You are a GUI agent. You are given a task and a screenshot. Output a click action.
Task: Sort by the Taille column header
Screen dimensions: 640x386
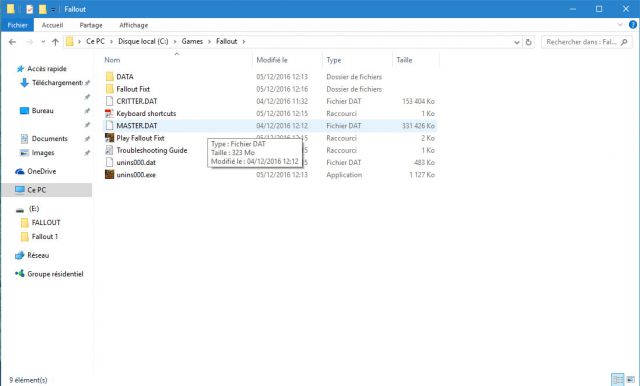(x=404, y=60)
